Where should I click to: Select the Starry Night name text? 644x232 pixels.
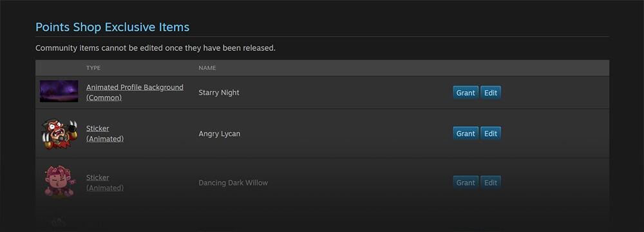click(x=219, y=93)
